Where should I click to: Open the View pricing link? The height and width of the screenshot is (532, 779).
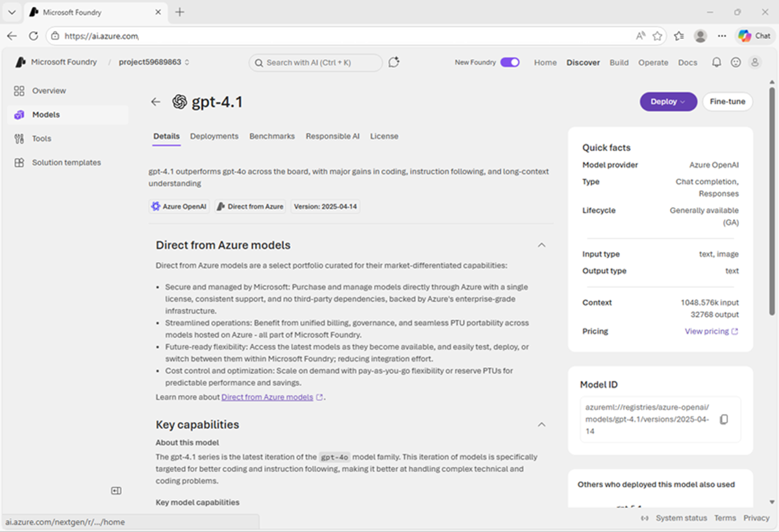pos(711,332)
